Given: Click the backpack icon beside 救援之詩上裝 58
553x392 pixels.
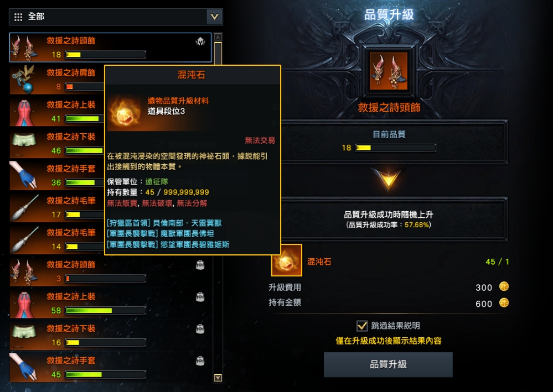Looking at the screenshot, I should [x=200, y=297].
